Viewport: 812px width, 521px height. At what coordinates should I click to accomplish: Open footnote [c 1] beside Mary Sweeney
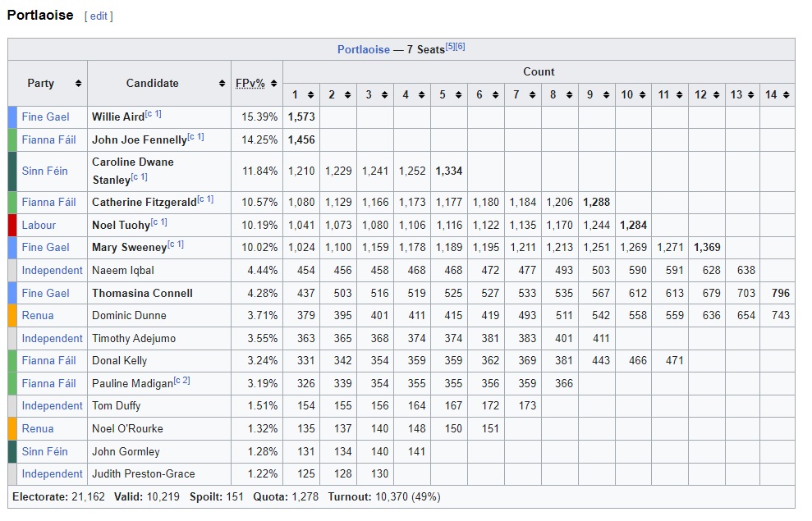176,245
